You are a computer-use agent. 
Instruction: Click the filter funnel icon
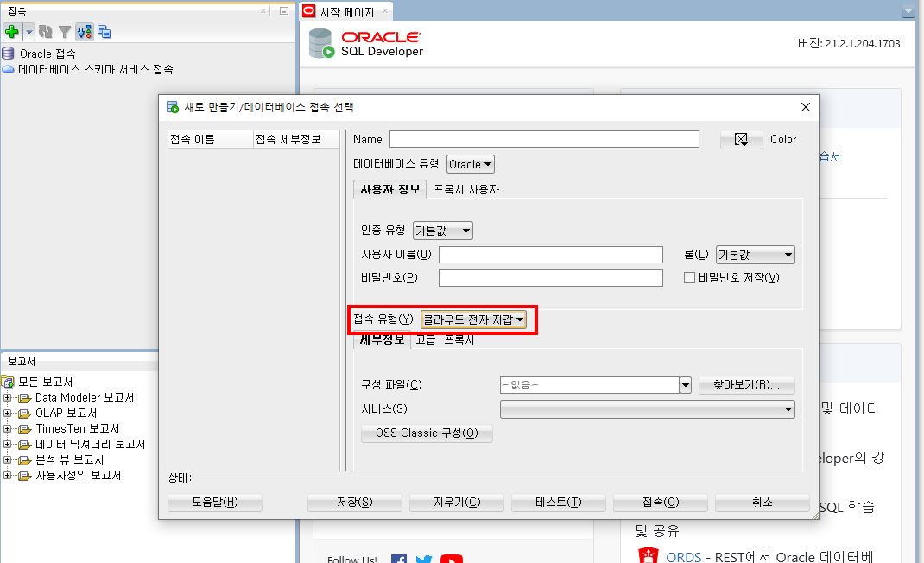click(65, 32)
